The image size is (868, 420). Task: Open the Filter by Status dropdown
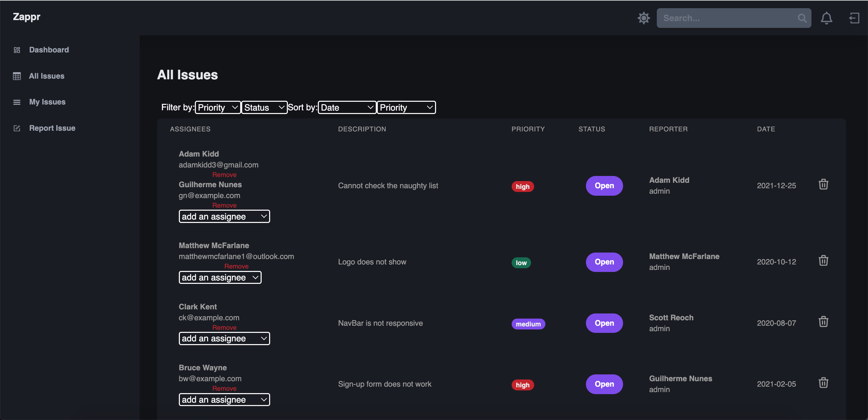264,108
